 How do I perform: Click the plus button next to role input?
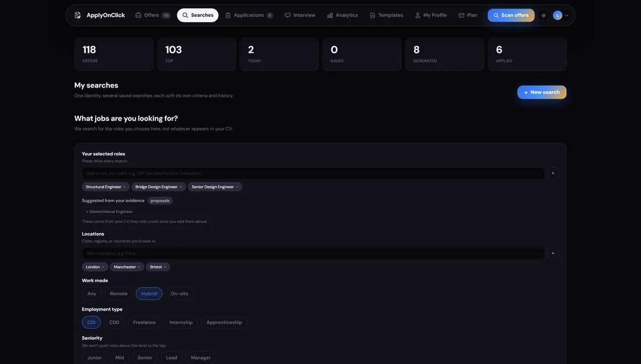[553, 173]
